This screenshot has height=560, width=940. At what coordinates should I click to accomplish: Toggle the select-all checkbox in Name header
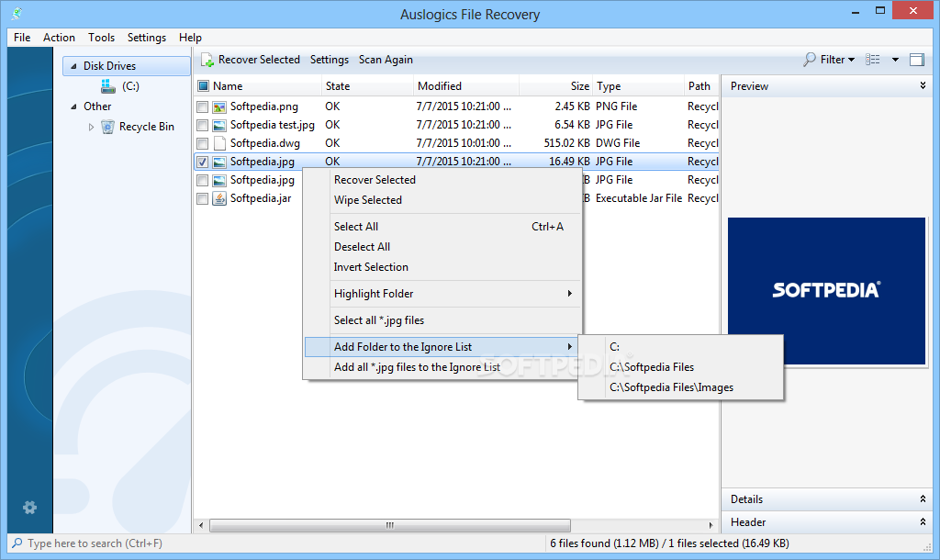click(x=203, y=86)
